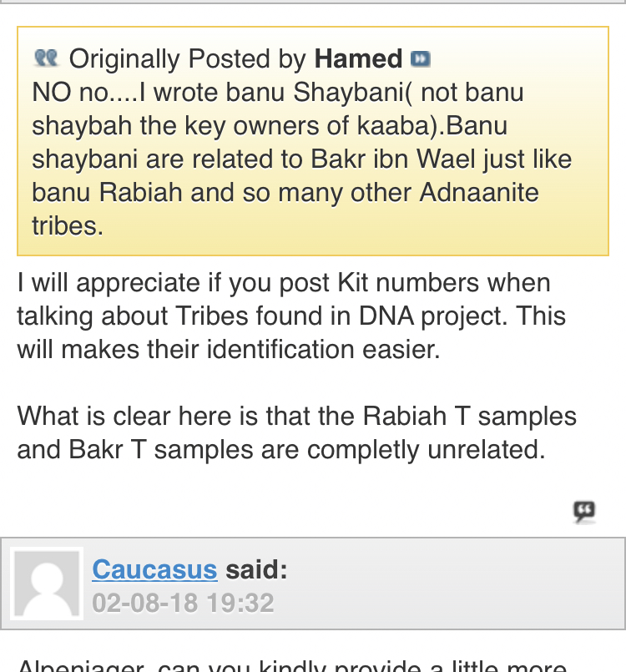
Task: Click the reply-with-quote speech bubble icon
Action: point(584,511)
